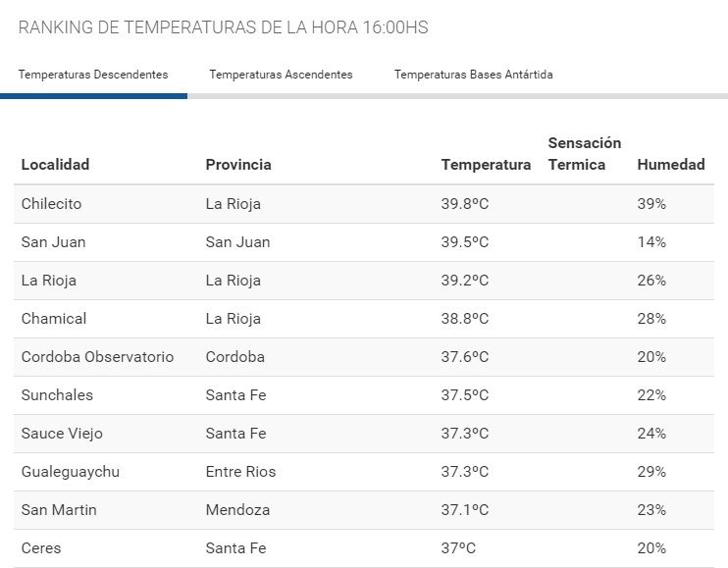This screenshot has width=728, height=568.
Task: Click the Cordoba Observatorio entry
Action: pos(97,357)
